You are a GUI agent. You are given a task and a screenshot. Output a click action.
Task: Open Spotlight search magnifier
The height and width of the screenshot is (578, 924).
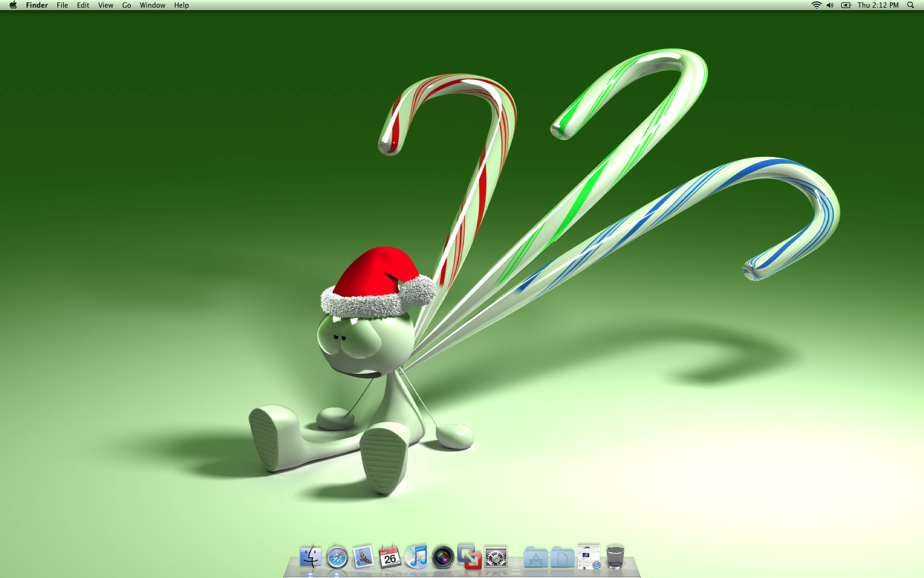coord(911,5)
